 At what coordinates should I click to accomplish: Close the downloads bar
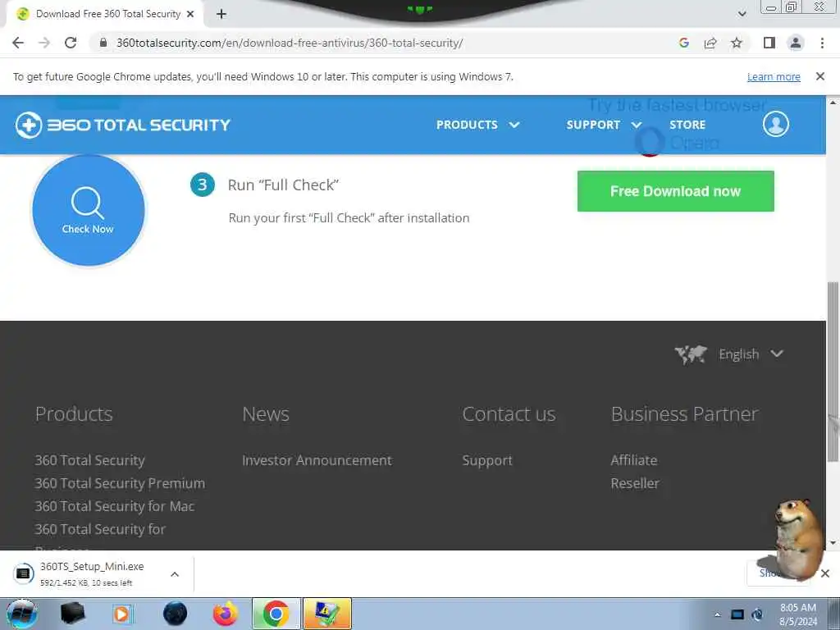825,573
